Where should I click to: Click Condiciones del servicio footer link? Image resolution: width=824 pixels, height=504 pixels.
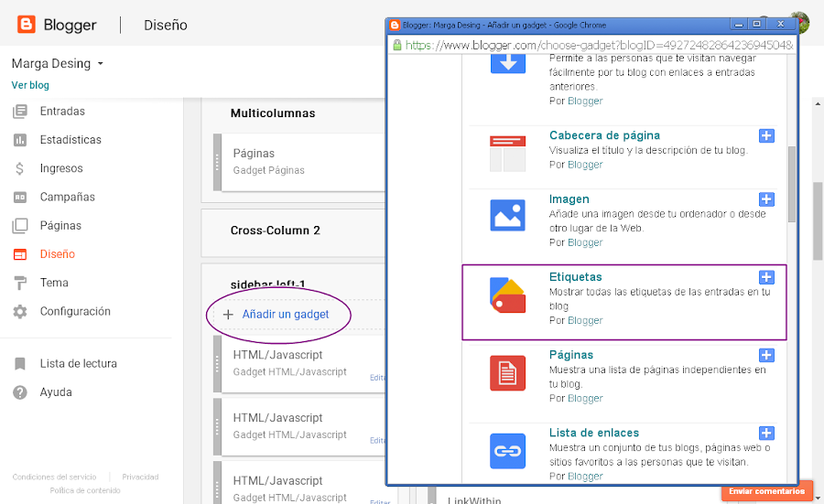coord(55,477)
